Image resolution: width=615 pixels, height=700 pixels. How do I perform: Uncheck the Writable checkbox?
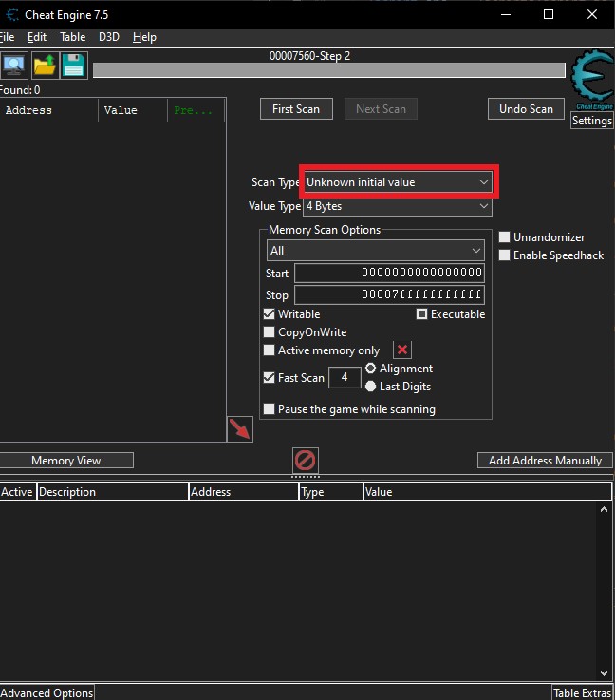270,314
